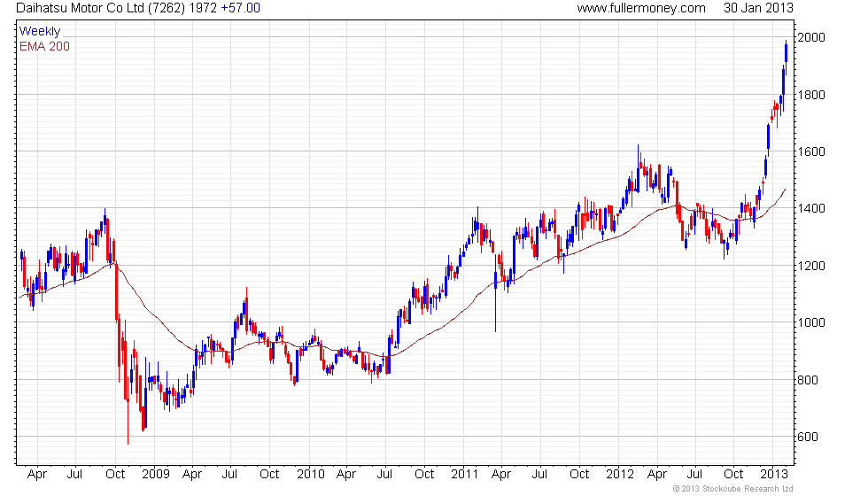The width and height of the screenshot is (868, 496).
Task: Click the EMA 200 indicator legend
Action: [x=44, y=46]
